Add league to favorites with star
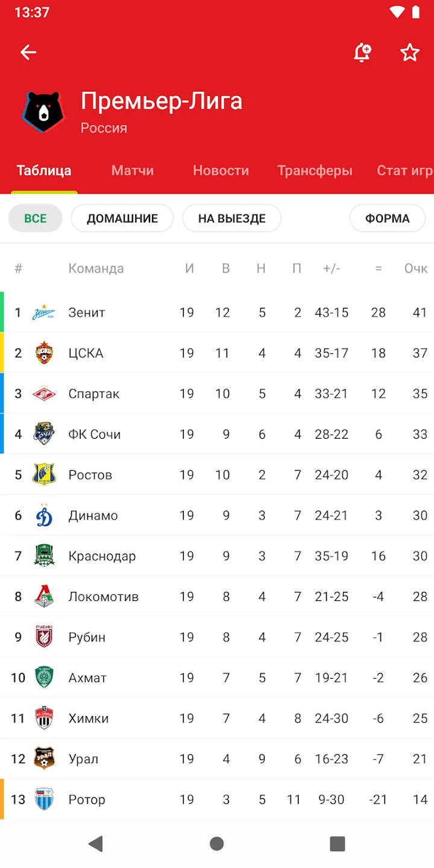Image resolution: width=434 pixels, height=868 pixels. [x=410, y=52]
